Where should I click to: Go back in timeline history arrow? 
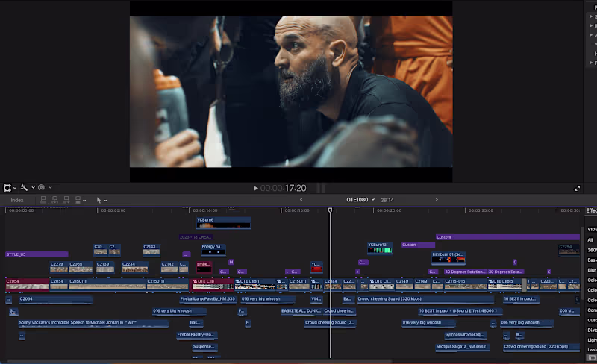point(301,199)
